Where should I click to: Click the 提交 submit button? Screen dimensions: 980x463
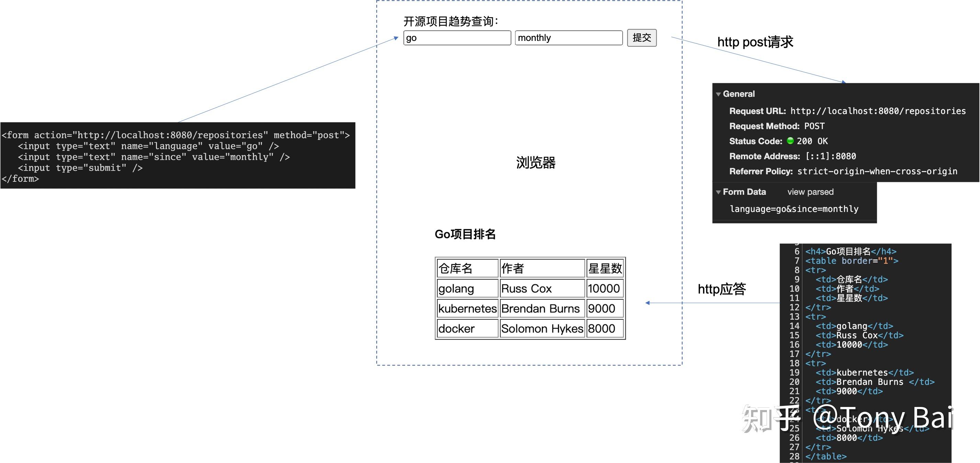642,38
